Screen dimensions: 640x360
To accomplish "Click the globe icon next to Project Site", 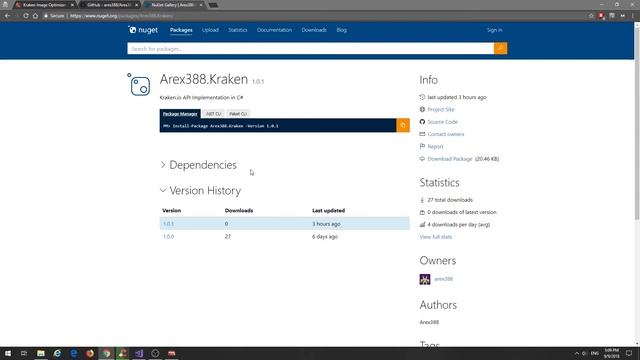I will [x=422, y=109].
